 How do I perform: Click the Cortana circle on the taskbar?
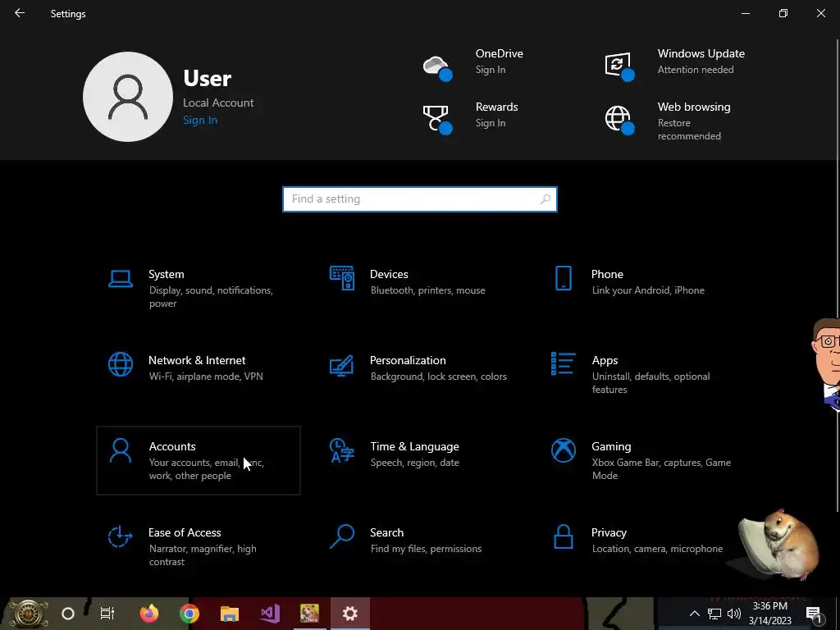pyautogui.click(x=68, y=614)
